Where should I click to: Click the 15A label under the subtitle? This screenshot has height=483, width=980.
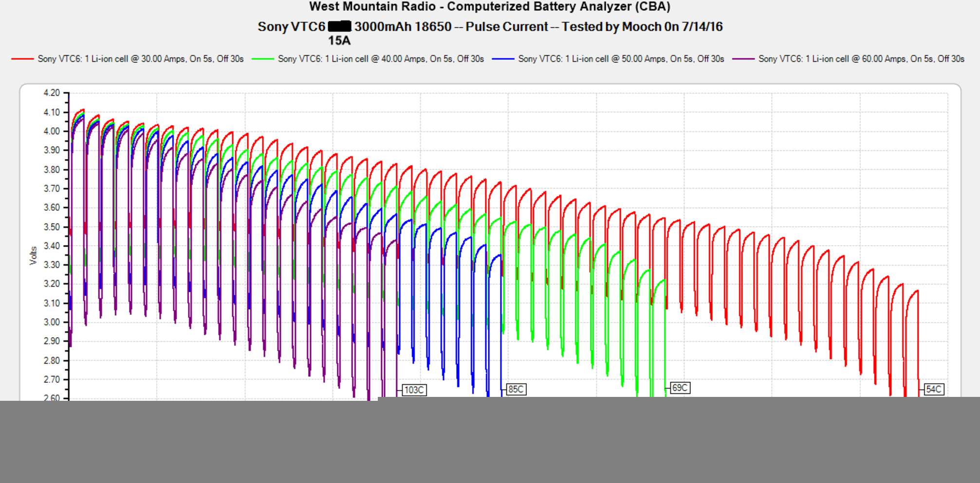point(339,40)
